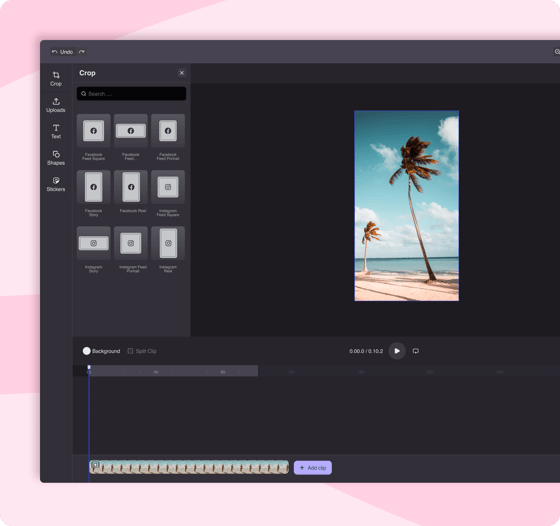This screenshot has width=560, height=526.
Task: Close the Crop panel
Action: coord(182,73)
